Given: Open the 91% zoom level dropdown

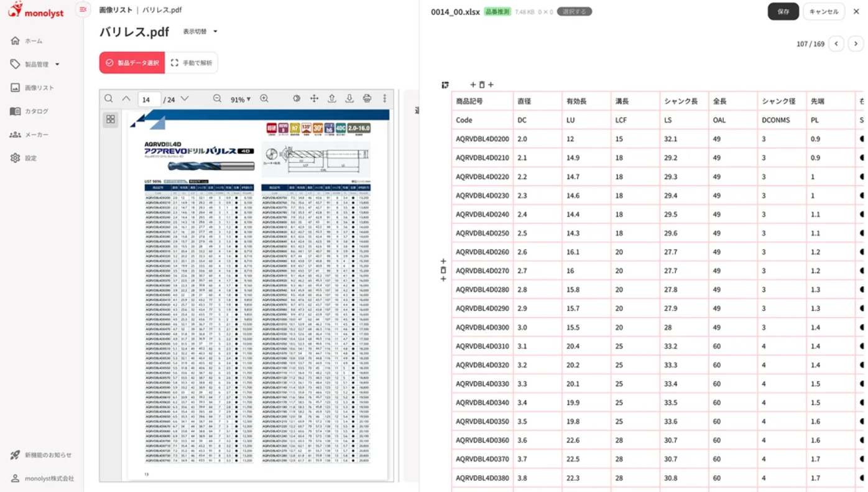Looking at the screenshot, I should point(241,100).
